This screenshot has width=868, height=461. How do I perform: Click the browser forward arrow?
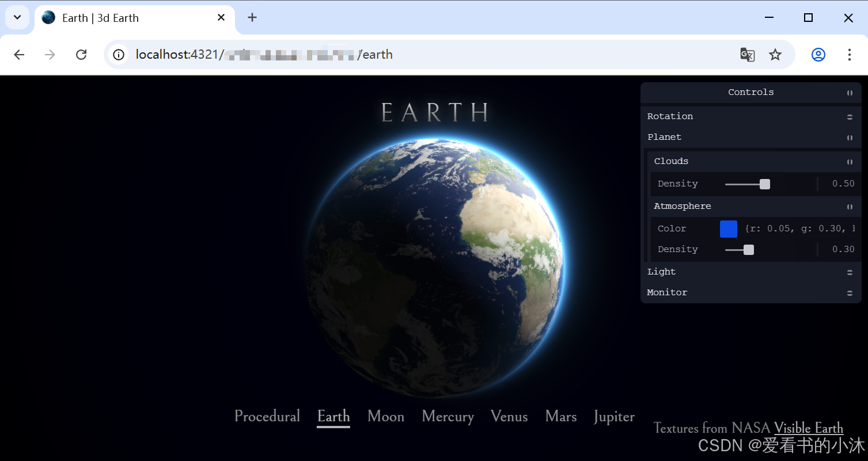click(x=50, y=55)
